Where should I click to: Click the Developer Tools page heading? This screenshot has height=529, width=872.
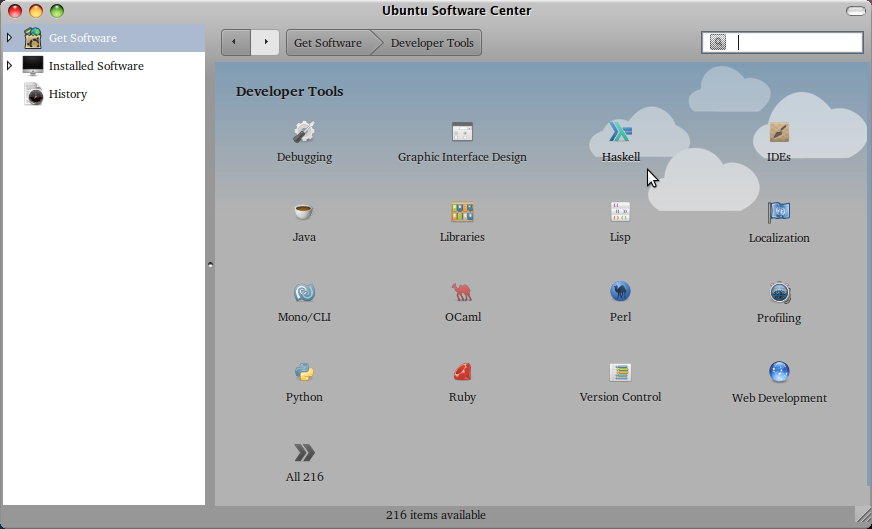pyautogui.click(x=289, y=91)
